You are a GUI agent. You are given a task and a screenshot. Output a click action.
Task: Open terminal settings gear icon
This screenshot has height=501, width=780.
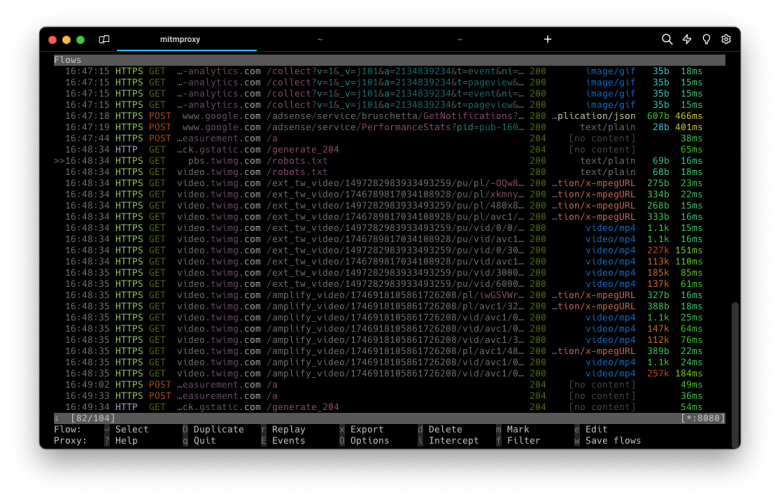coord(726,39)
